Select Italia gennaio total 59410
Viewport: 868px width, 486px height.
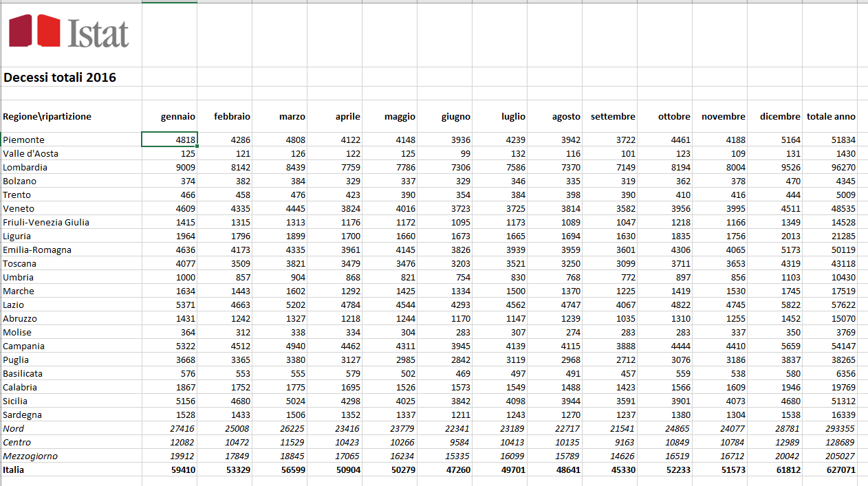point(169,470)
